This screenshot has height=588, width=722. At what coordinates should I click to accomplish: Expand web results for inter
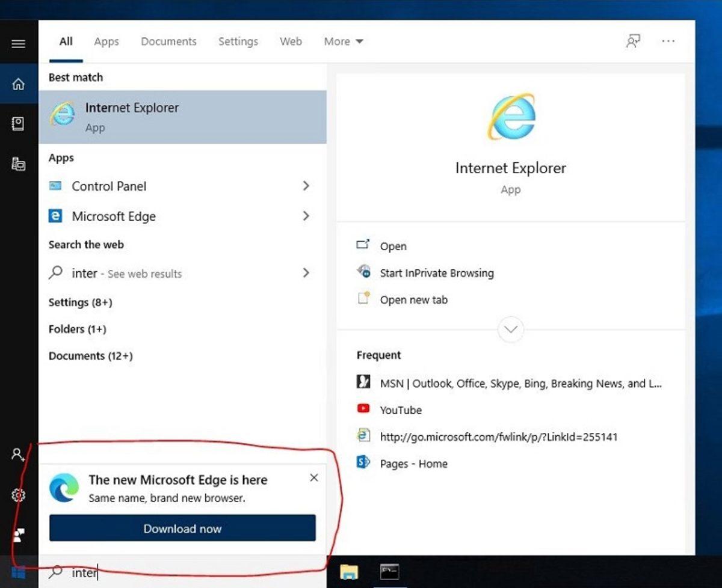(x=306, y=272)
